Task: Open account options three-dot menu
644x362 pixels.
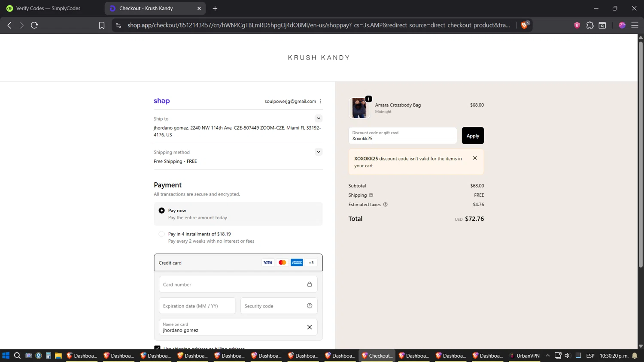Action: click(x=320, y=101)
